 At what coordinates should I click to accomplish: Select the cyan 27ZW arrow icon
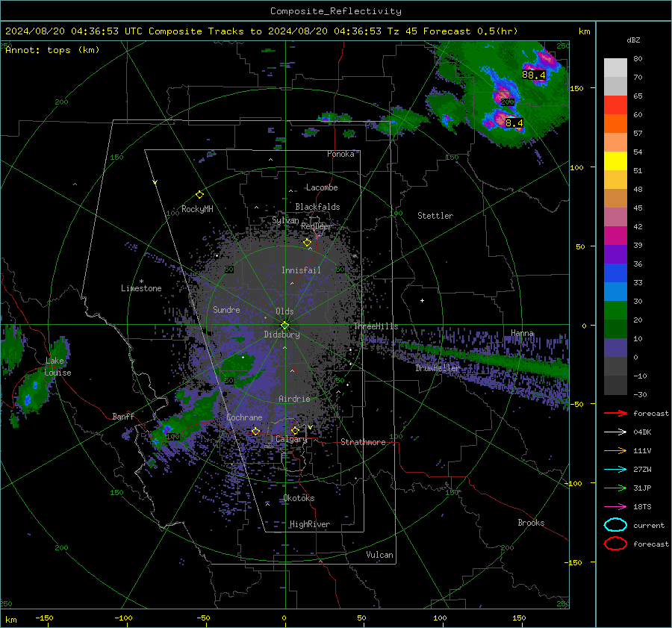click(615, 469)
